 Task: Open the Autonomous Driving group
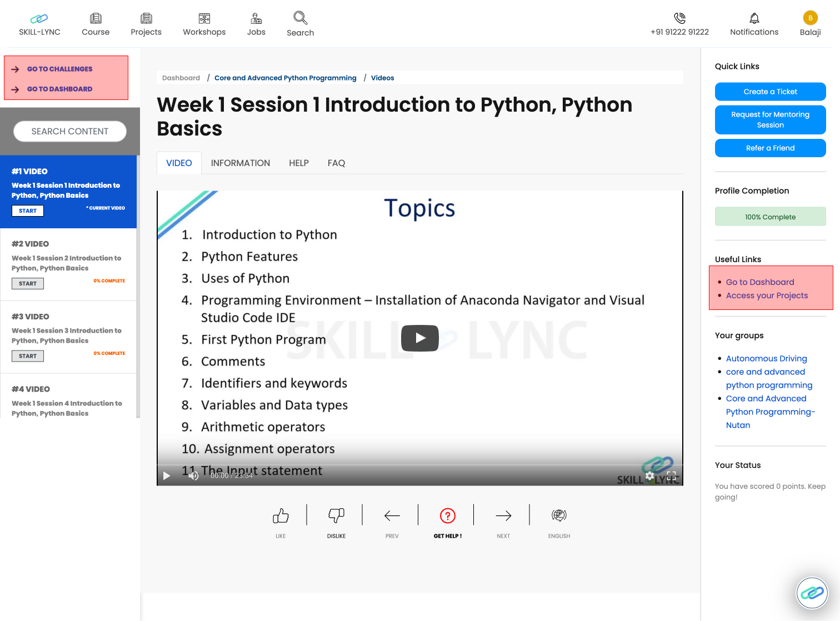point(766,358)
